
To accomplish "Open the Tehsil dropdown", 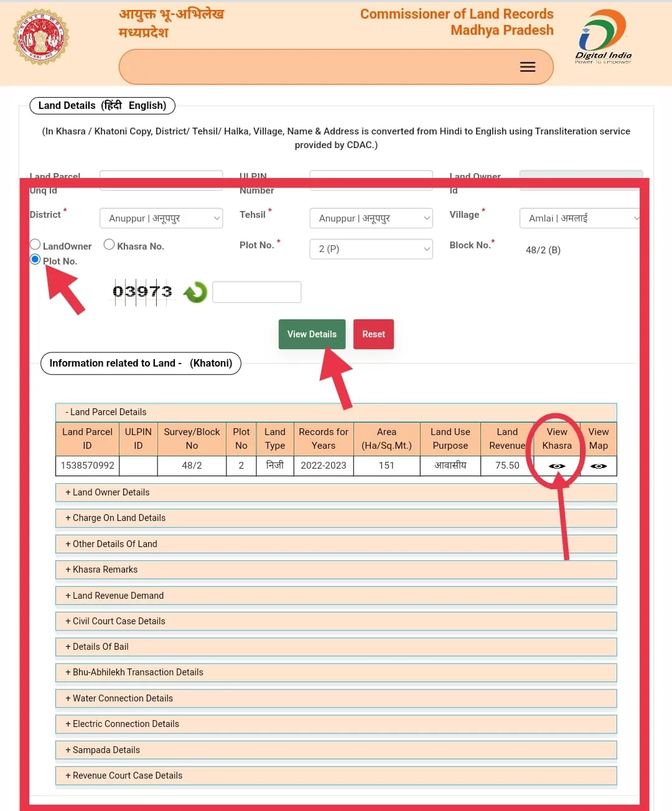I will click(371, 218).
